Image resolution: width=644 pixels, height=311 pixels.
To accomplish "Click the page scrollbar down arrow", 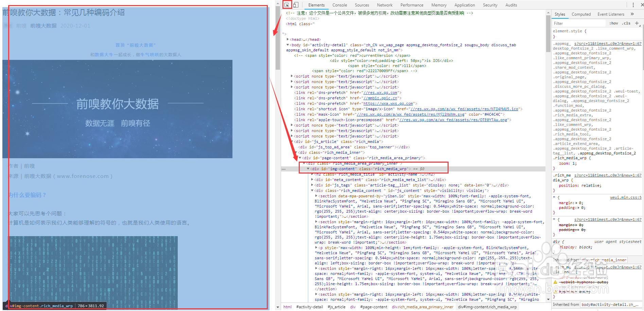I will (x=278, y=307).
